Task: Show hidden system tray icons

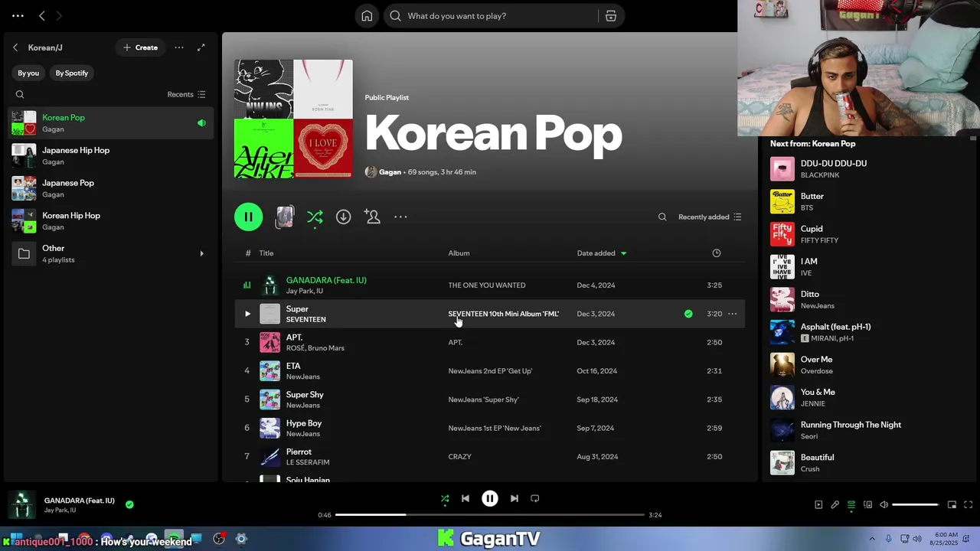Action: (871, 540)
